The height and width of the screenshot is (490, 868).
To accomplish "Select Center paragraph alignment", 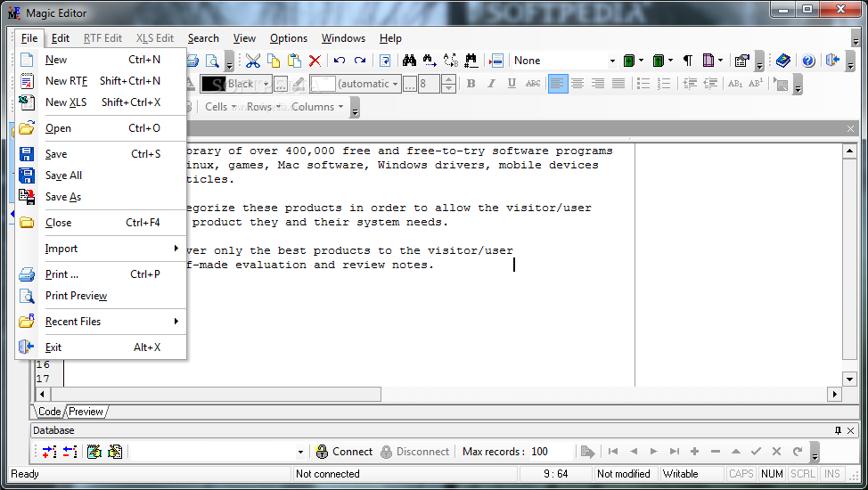I will [x=577, y=84].
